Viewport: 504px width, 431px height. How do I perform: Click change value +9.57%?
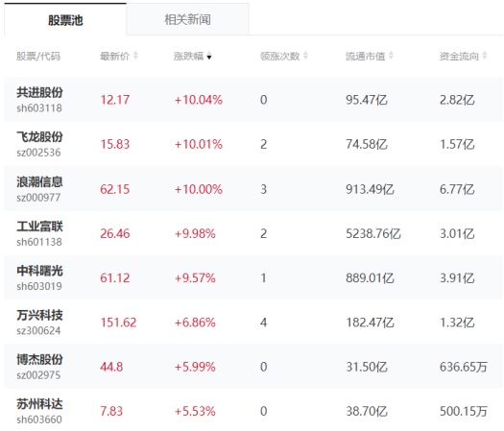pos(195,277)
